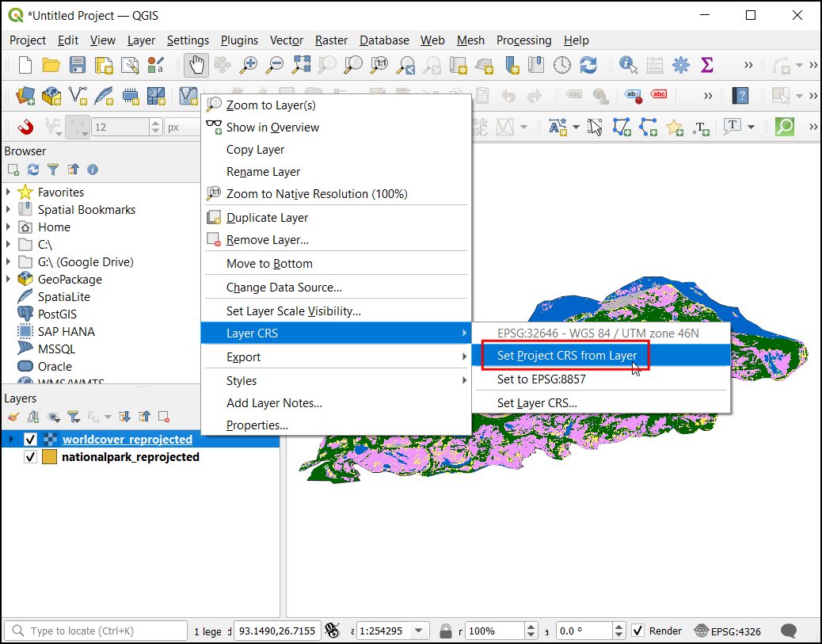Toggle the Render checkbox in the status bar

(638, 631)
